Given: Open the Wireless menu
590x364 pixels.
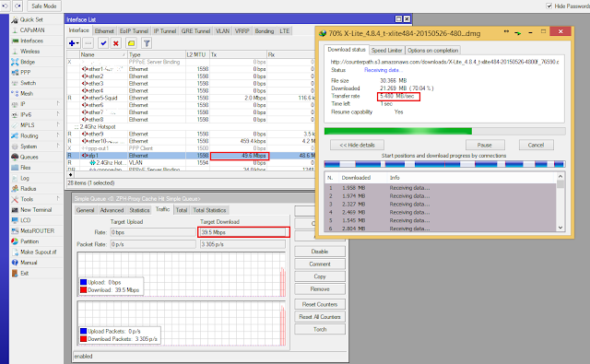Looking at the screenshot, I should [x=30, y=51].
